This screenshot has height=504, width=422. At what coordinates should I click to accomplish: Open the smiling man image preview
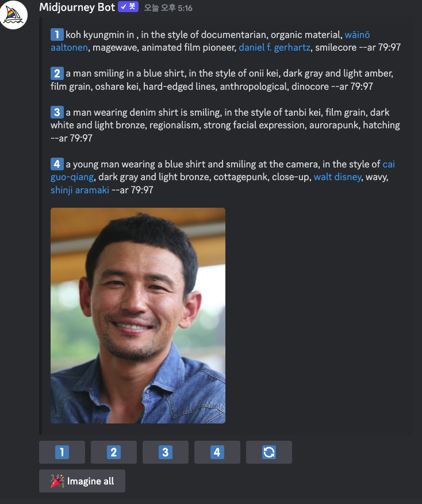pos(138,315)
